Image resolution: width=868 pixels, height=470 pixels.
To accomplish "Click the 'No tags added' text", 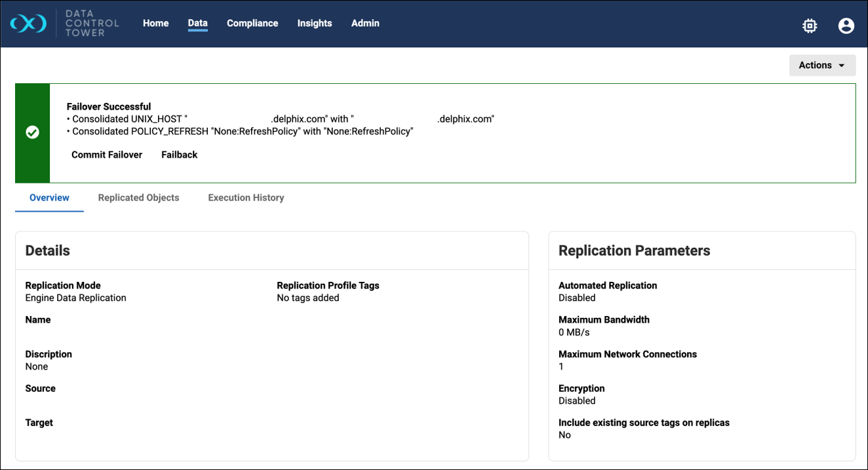I will [x=308, y=298].
